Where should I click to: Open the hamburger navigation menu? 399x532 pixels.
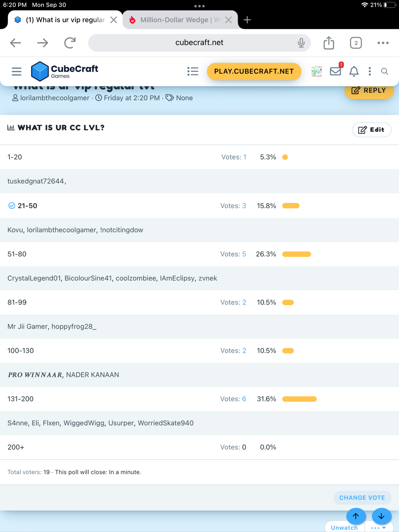coord(16,71)
